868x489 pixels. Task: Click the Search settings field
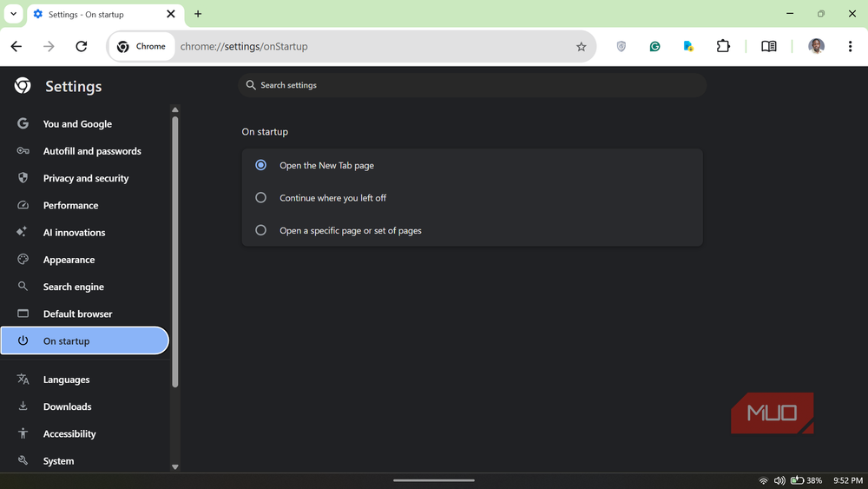point(472,85)
